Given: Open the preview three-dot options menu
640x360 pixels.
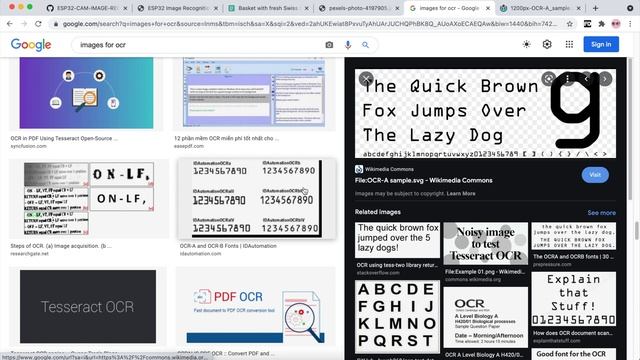Looking at the screenshot, I should point(567,78).
